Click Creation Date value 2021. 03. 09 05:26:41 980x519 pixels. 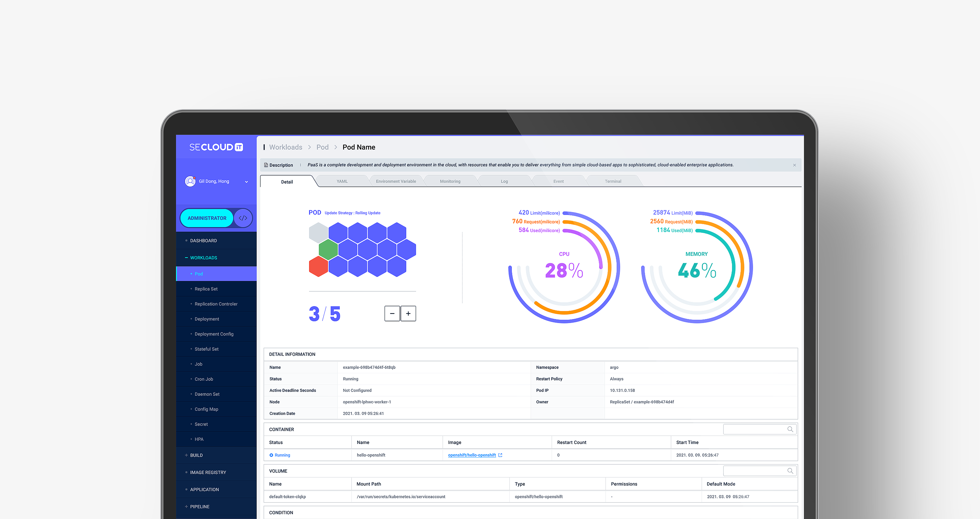coord(363,414)
